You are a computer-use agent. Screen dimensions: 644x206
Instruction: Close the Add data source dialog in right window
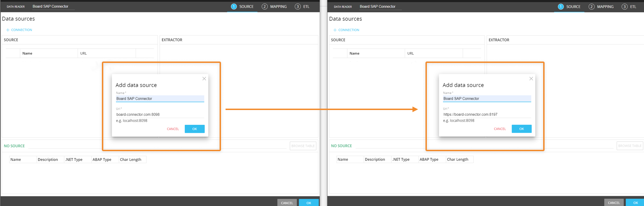[x=531, y=79]
